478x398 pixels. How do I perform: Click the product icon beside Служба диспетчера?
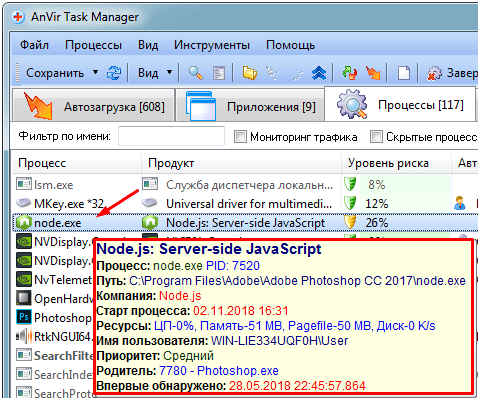(150, 184)
